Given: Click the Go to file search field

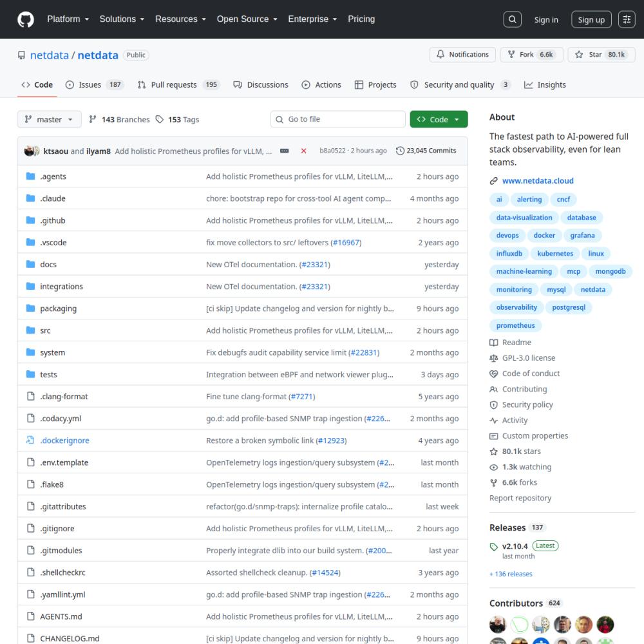Looking at the screenshot, I should point(337,119).
